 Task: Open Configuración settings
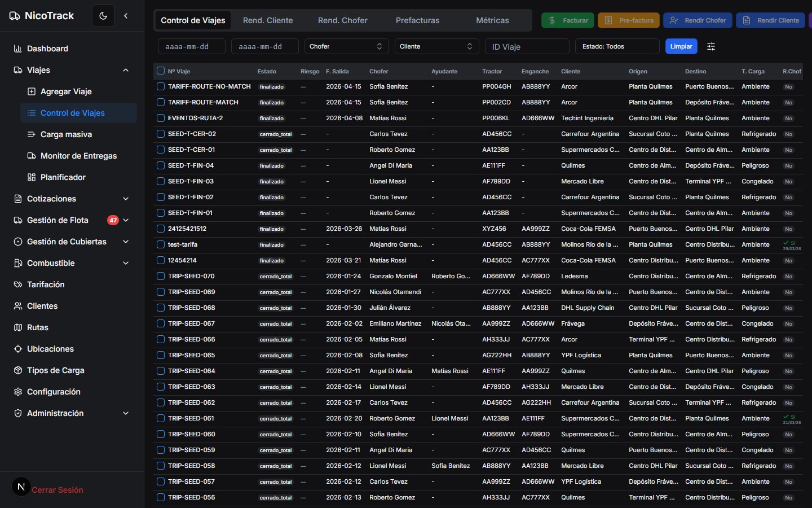click(72, 392)
